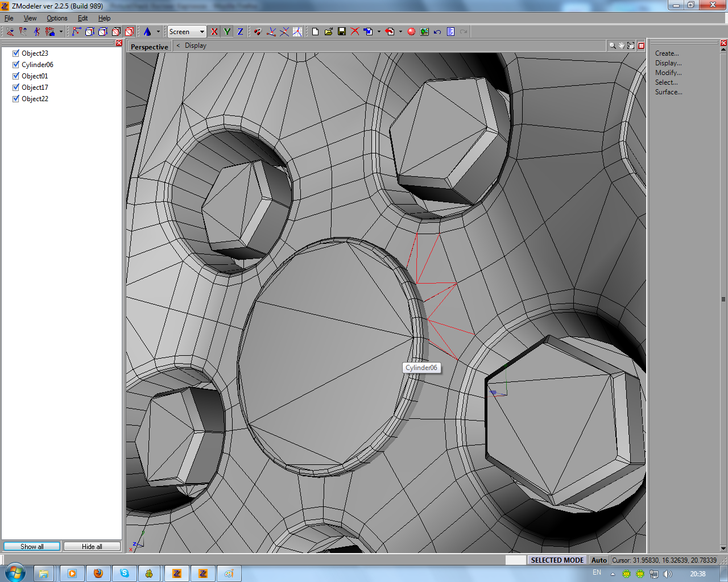Expand the dropdown arrow beside import icon
Screen dimensions: 728x582
point(379,32)
